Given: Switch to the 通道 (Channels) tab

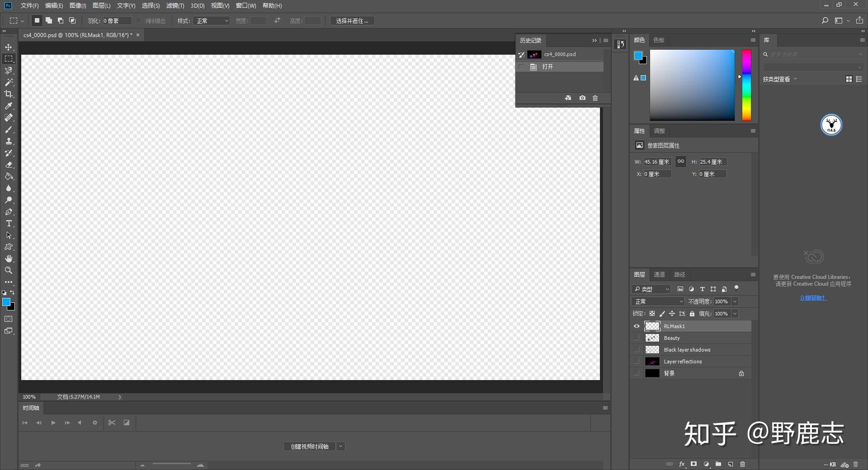Looking at the screenshot, I should [x=659, y=274].
